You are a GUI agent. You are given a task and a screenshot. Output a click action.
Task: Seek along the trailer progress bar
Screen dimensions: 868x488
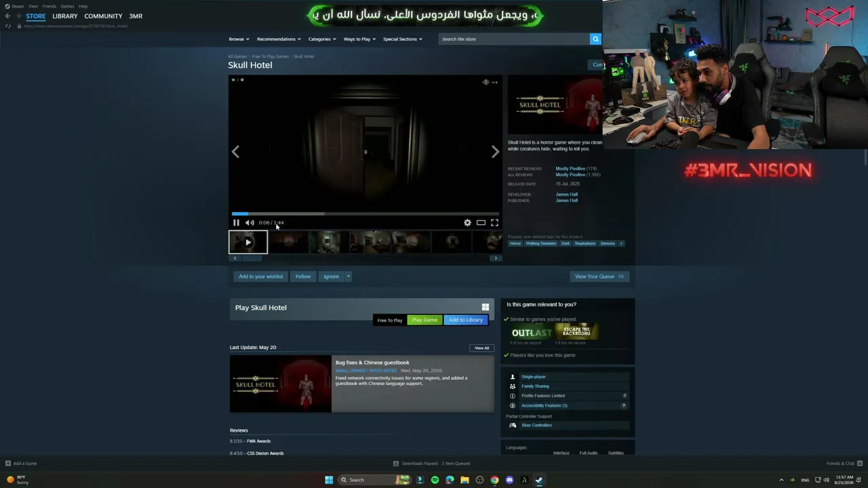(x=365, y=213)
